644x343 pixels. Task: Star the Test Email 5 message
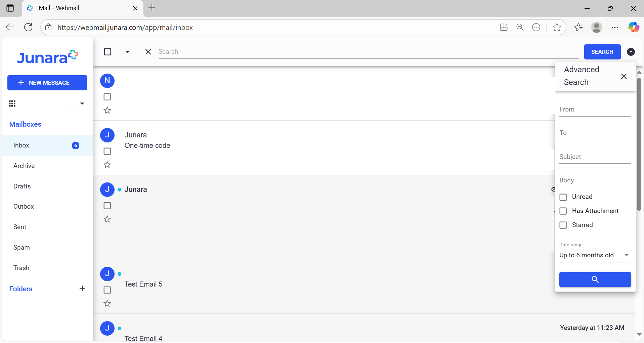coord(107,303)
